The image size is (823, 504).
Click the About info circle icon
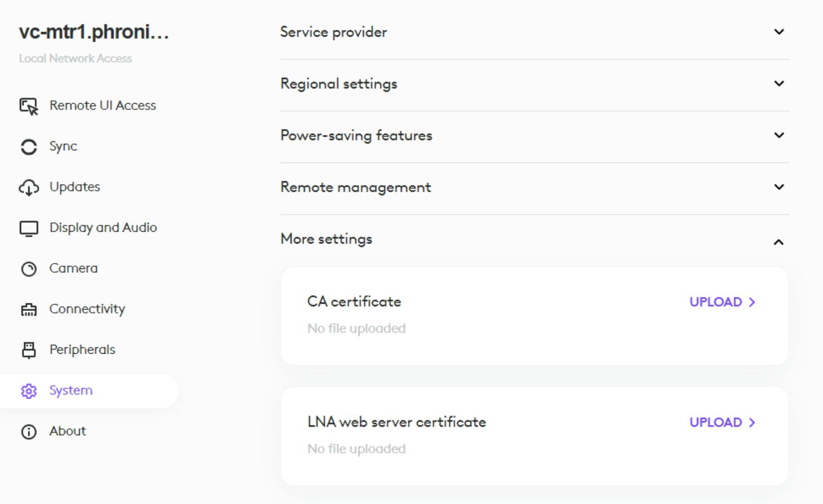point(29,431)
